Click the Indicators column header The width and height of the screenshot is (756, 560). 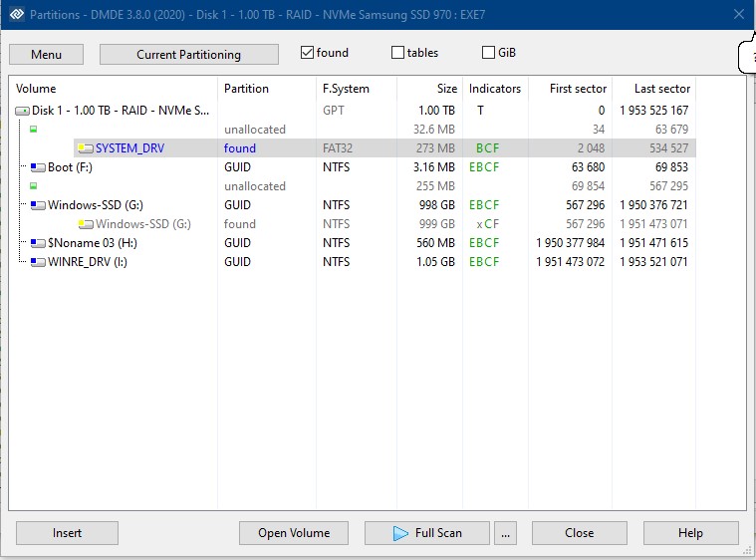tap(495, 89)
